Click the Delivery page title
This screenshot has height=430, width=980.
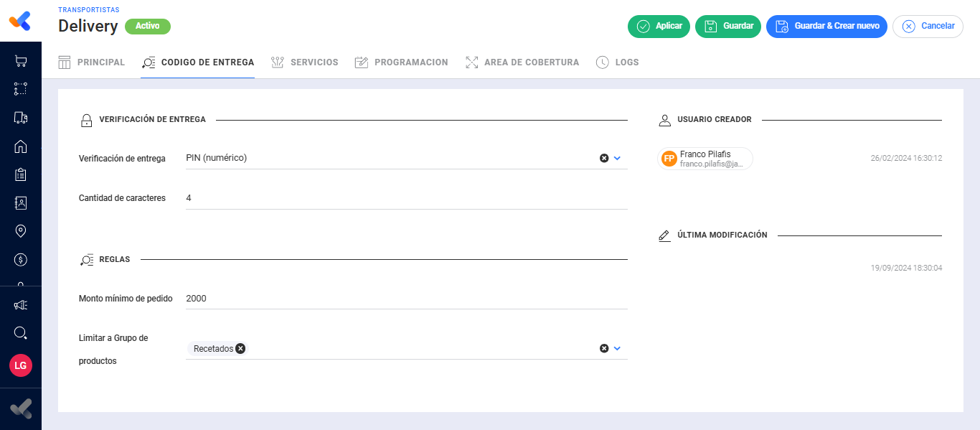click(x=88, y=27)
